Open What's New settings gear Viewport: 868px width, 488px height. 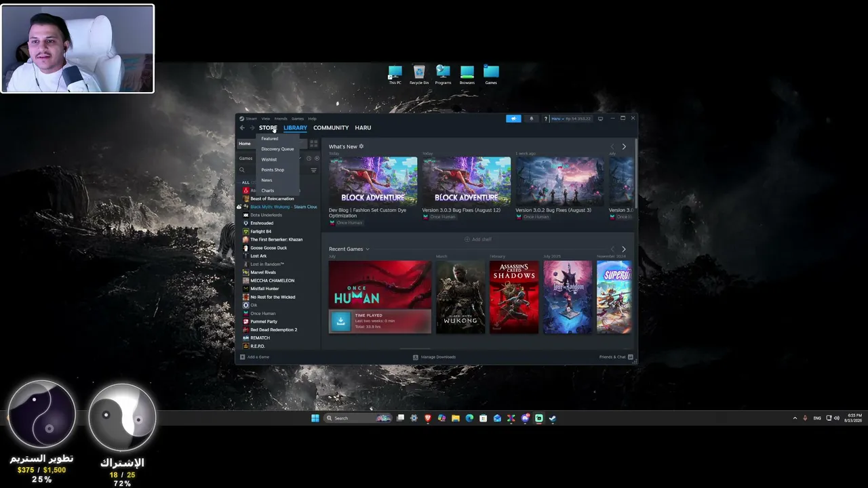pos(361,146)
